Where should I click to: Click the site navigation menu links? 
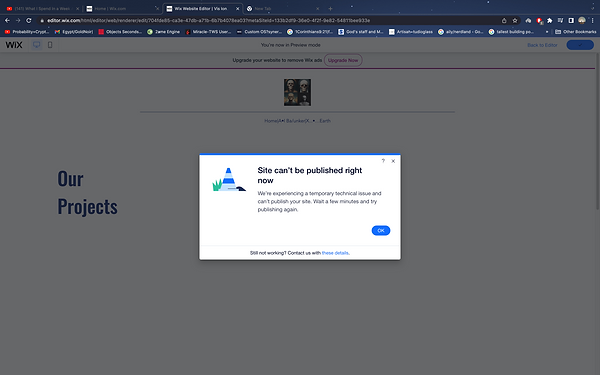297,121
